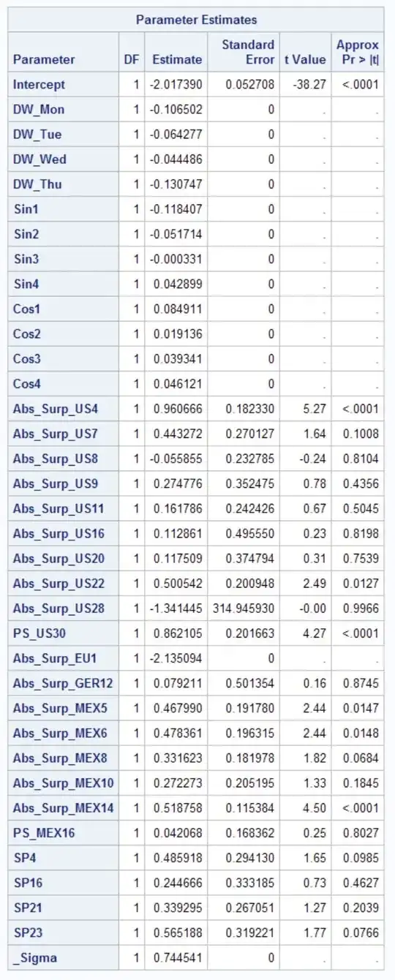
Task: Click the Parameter Estimates table title
Action: (x=196, y=20)
